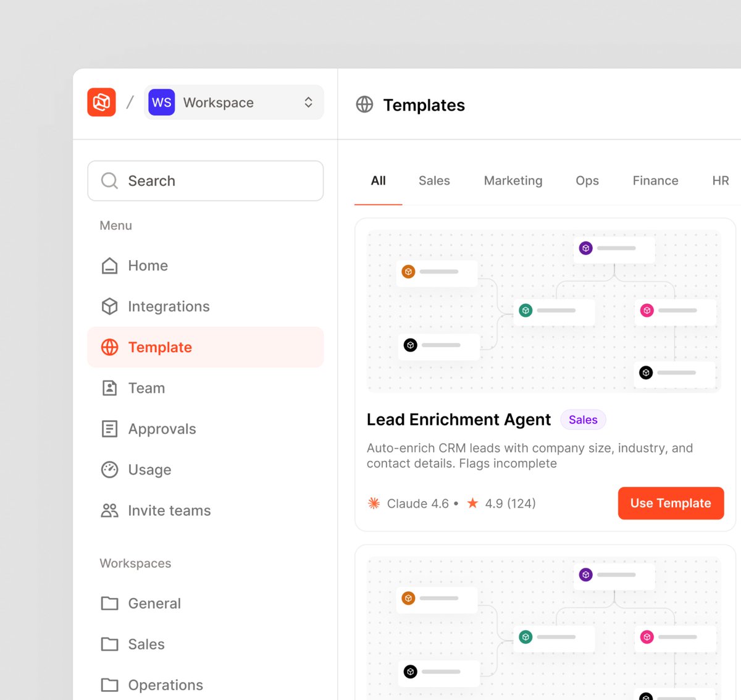Click the WS workspace avatar badge

(x=162, y=103)
